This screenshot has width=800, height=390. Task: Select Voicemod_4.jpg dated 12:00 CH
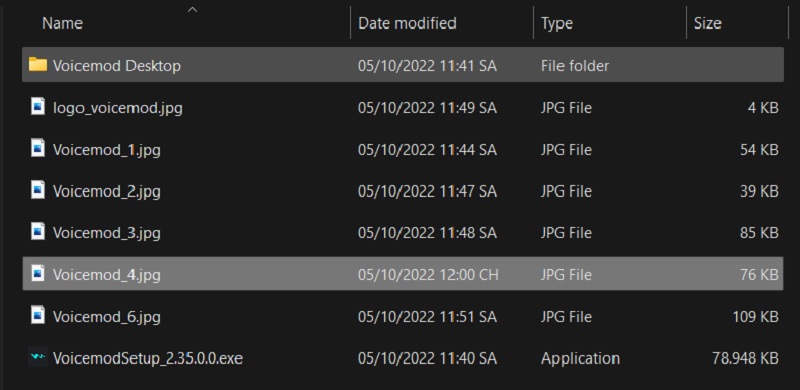click(x=403, y=274)
